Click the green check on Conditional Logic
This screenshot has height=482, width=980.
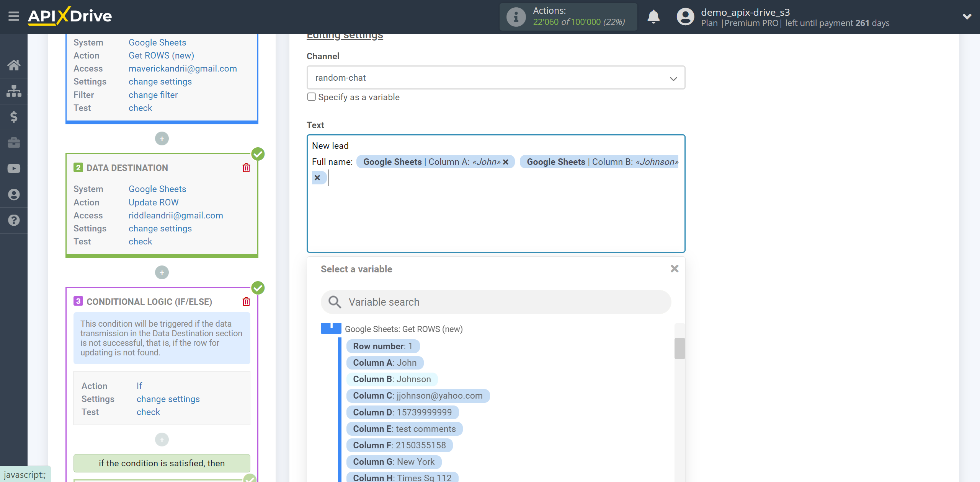click(x=258, y=288)
